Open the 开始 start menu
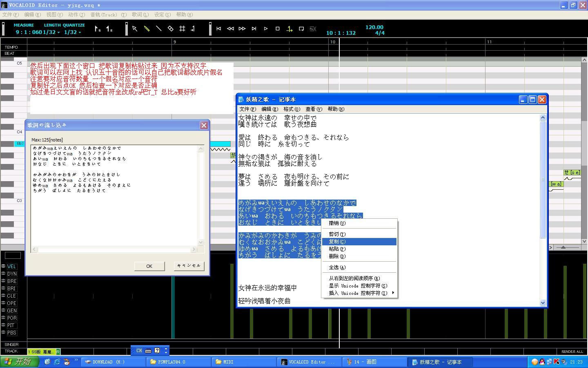This screenshot has width=588, height=368. point(19,362)
